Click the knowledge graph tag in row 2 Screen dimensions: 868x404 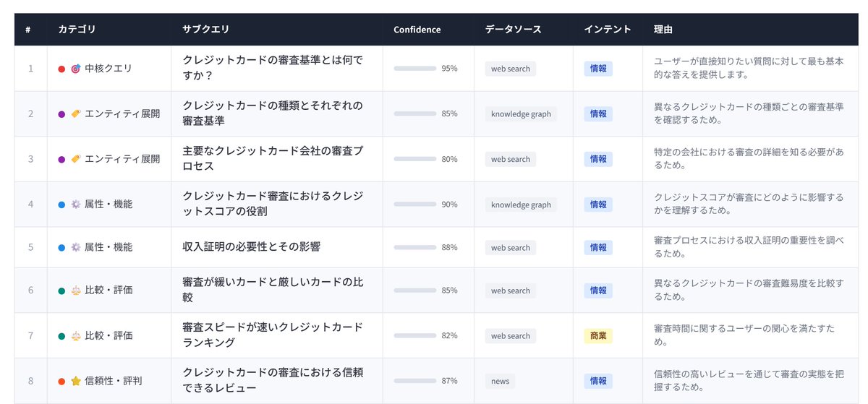pyautogui.click(x=521, y=114)
